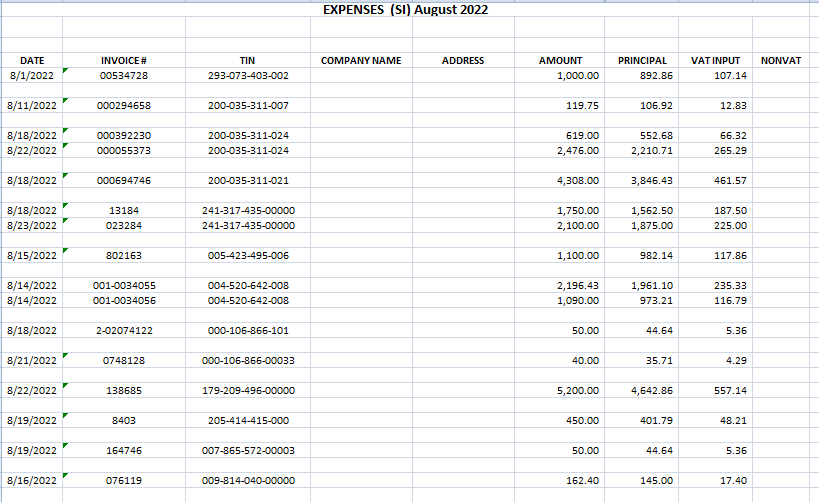Select the date cell 8/15/2022
The image size is (819, 502).
click(x=32, y=255)
